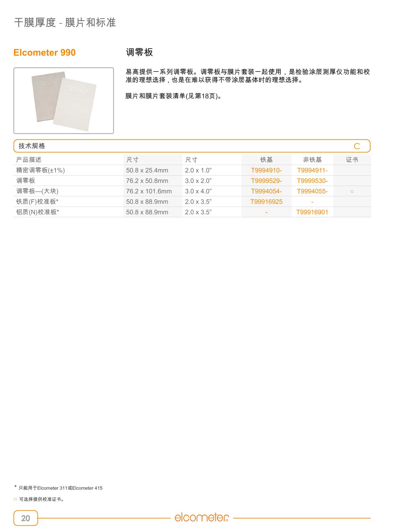Click ferrous part number T9999529-

(x=266, y=181)
